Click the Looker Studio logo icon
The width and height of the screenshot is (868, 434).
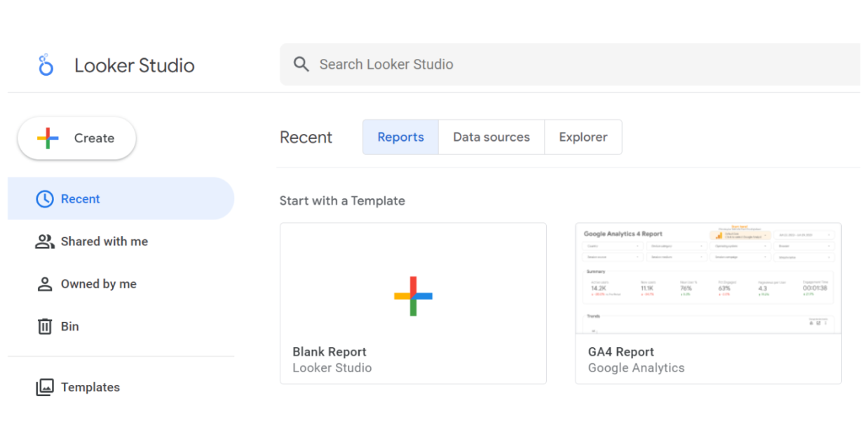click(46, 65)
